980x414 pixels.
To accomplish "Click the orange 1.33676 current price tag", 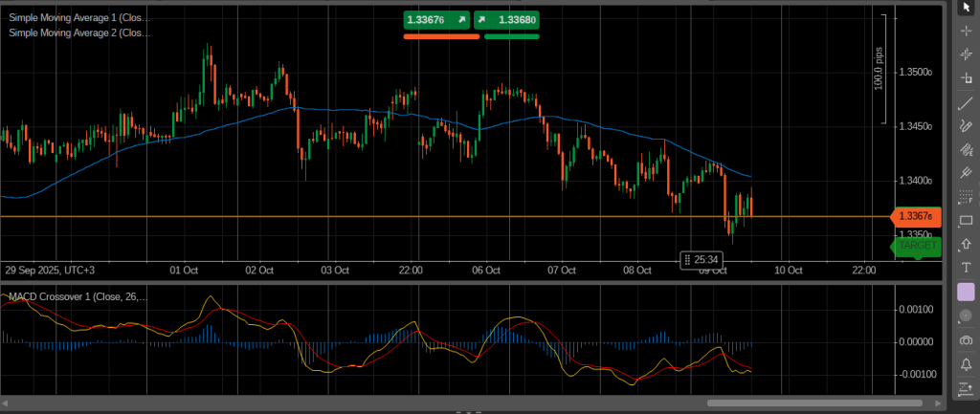I will tap(918, 217).
